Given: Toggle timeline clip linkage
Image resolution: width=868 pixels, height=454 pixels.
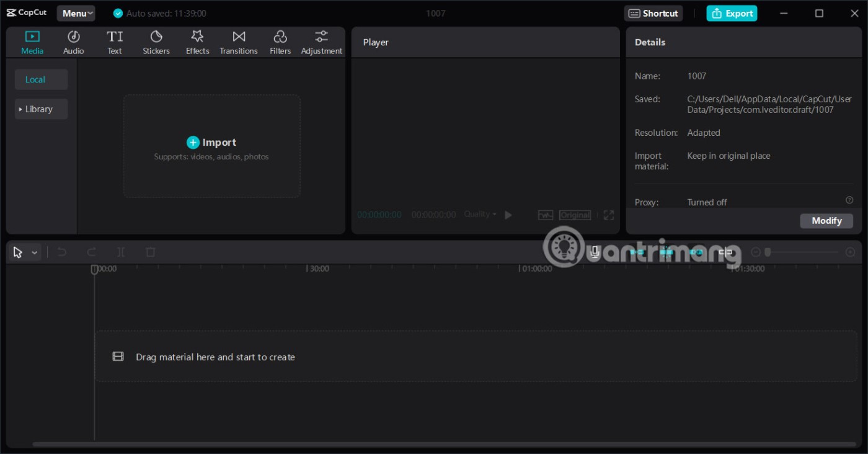Looking at the screenshot, I should tap(696, 252).
